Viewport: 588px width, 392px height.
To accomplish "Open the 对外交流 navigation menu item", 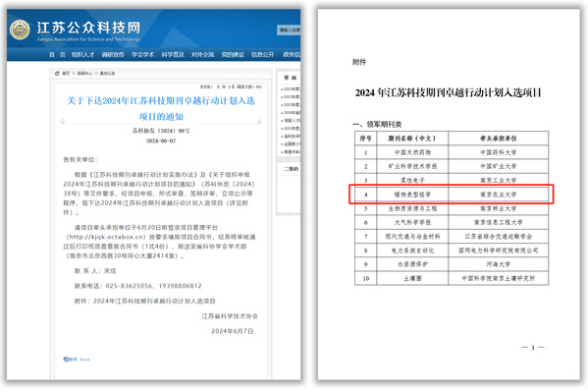I will (x=202, y=54).
